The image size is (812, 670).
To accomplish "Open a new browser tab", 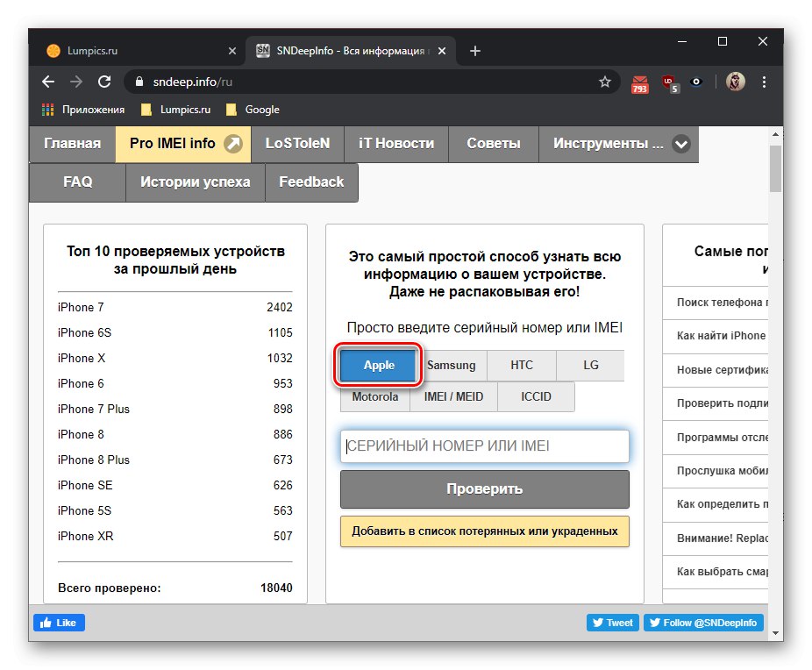I will click(475, 51).
